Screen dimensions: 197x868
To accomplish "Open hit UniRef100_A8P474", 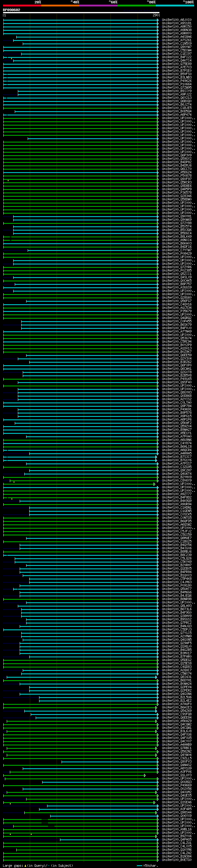I will (x=177, y=115).
